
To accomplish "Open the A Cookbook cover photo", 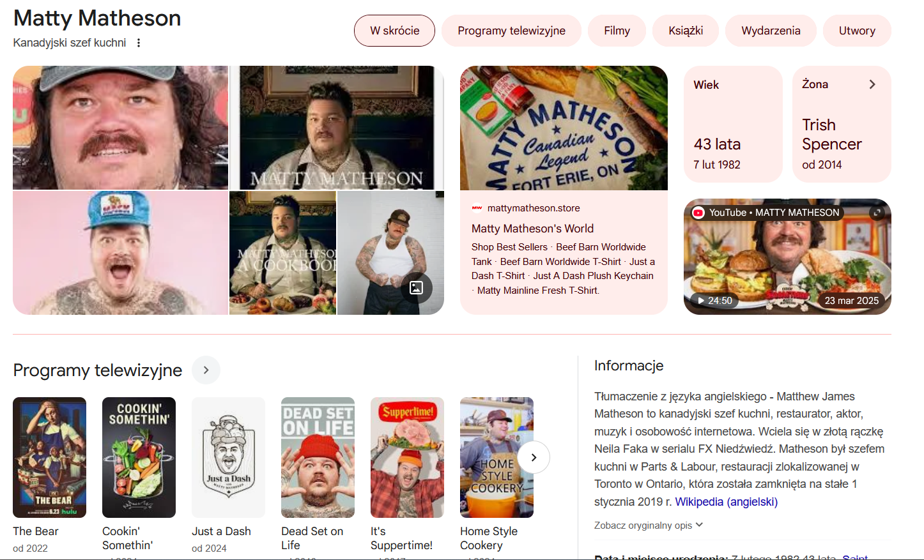I will click(x=282, y=253).
